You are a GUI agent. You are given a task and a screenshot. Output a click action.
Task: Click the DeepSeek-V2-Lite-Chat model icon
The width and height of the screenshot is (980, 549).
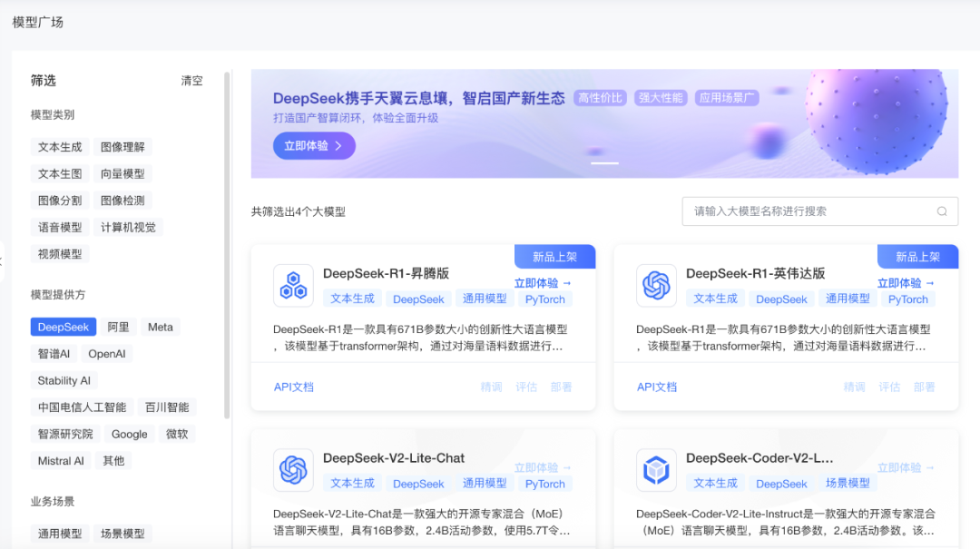tap(293, 470)
